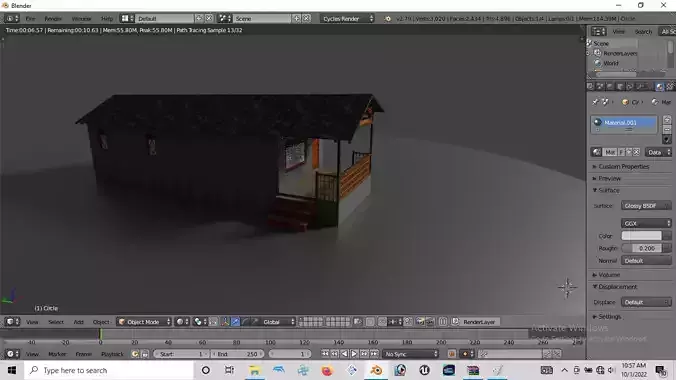Open the Window menu
The width and height of the screenshot is (676, 380).
pos(81,19)
